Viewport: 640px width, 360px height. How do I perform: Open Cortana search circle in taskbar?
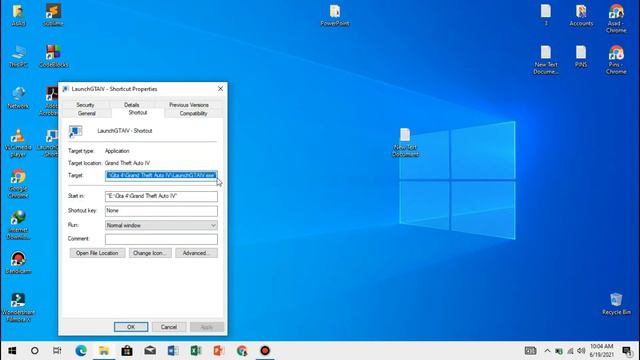click(35, 351)
